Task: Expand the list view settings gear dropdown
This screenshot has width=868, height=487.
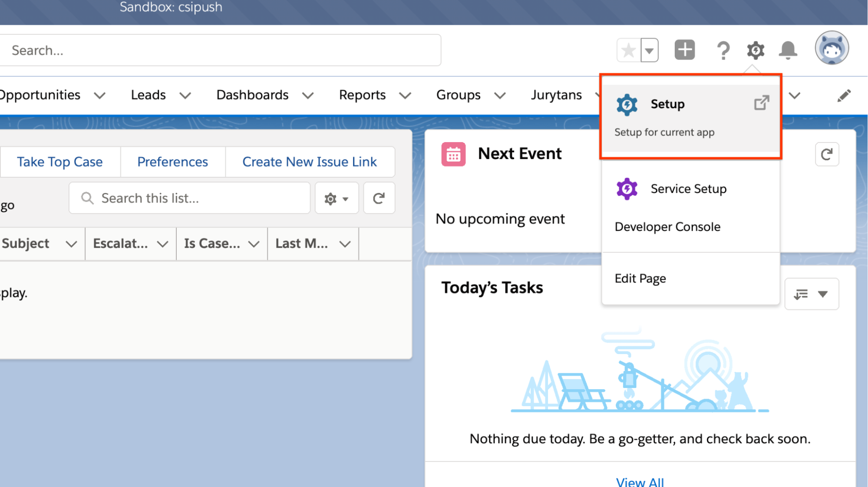Action: pyautogui.click(x=336, y=198)
